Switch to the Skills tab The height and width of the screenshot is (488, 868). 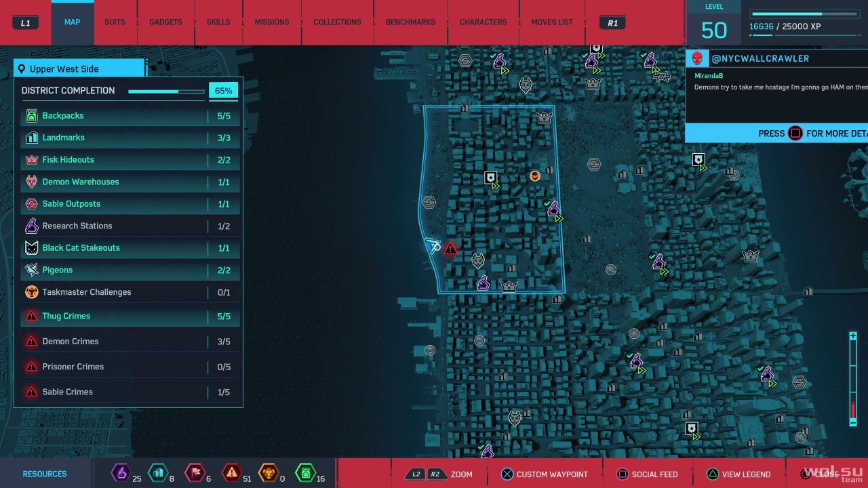coord(218,22)
